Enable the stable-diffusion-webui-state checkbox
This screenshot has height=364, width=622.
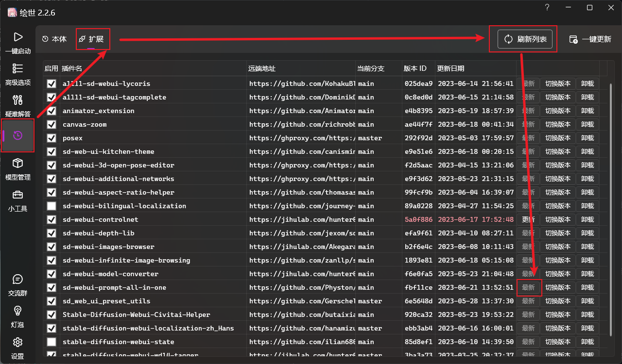[x=52, y=342]
